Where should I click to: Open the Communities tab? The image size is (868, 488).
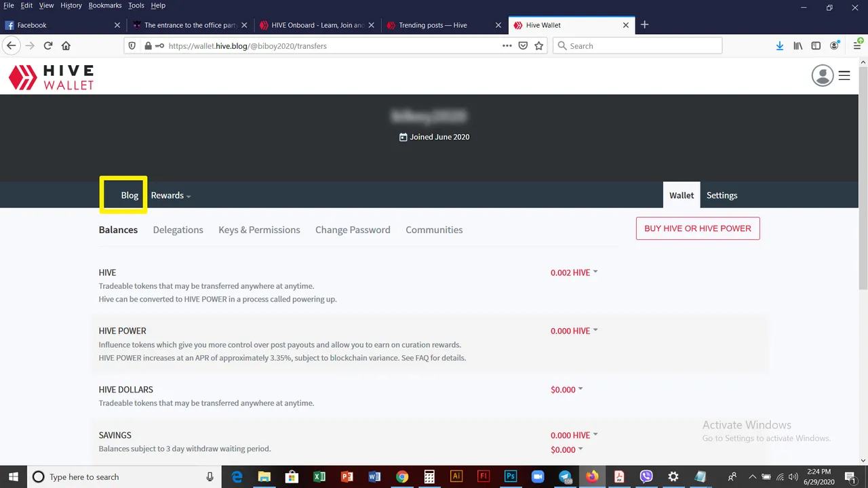click(x=434, y=230)
